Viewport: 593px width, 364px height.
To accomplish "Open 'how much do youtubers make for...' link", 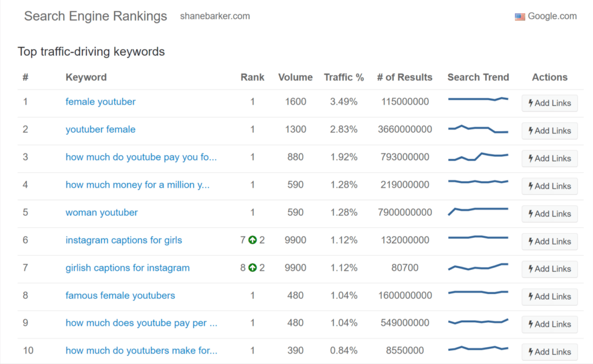I will pyautogui.click(x=141, y=350).
